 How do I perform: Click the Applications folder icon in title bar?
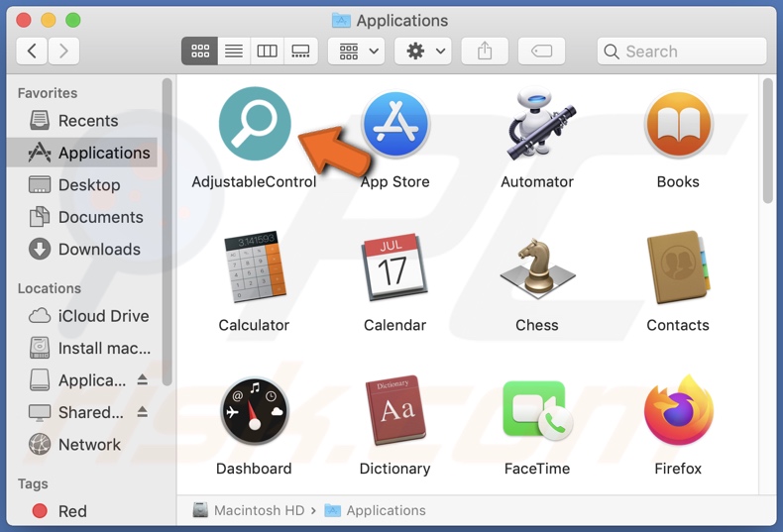click(342, 21)
